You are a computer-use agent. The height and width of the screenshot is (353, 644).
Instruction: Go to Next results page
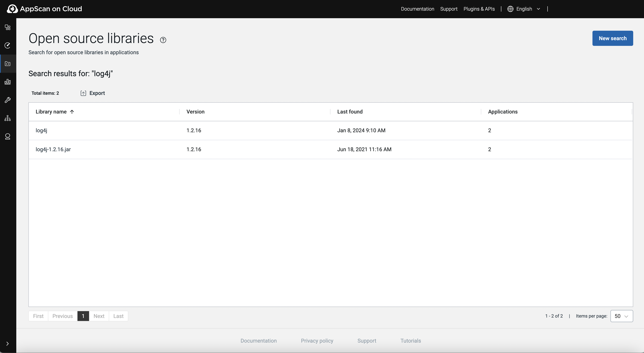tap(99, 316)
